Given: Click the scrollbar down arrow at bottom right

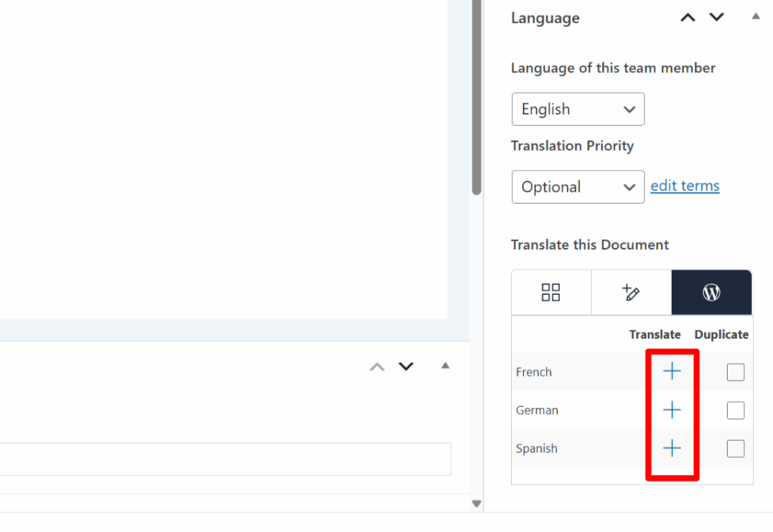Looking at the screenshot, I should click(x=476, y=503).
